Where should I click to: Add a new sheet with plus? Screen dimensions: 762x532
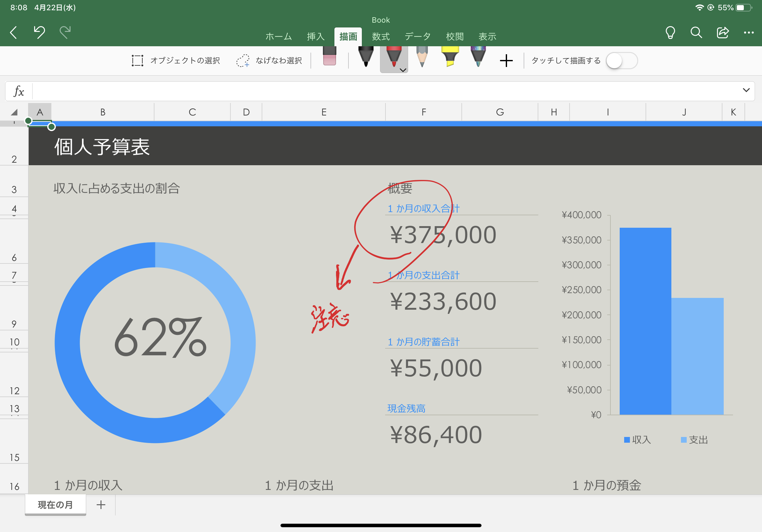point(101,505)
